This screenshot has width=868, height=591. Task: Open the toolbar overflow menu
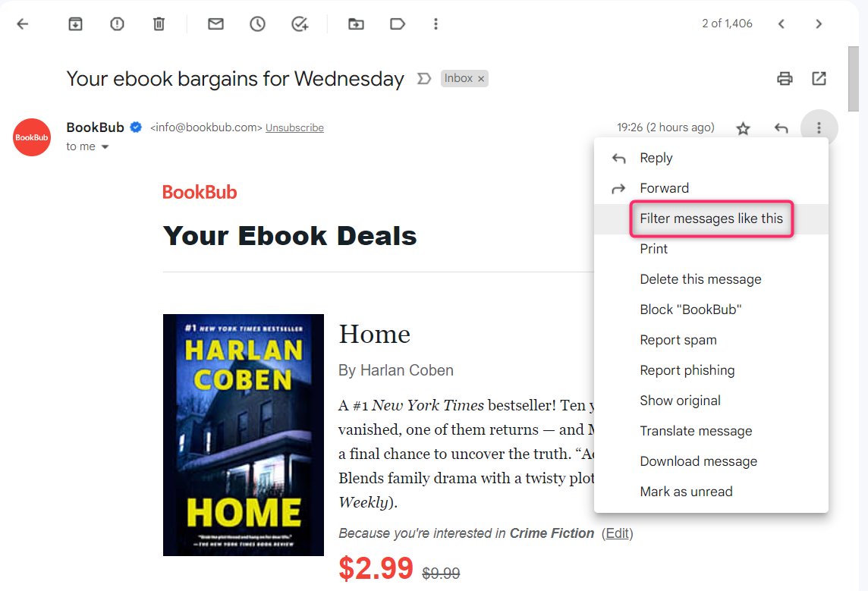(436, 24)
